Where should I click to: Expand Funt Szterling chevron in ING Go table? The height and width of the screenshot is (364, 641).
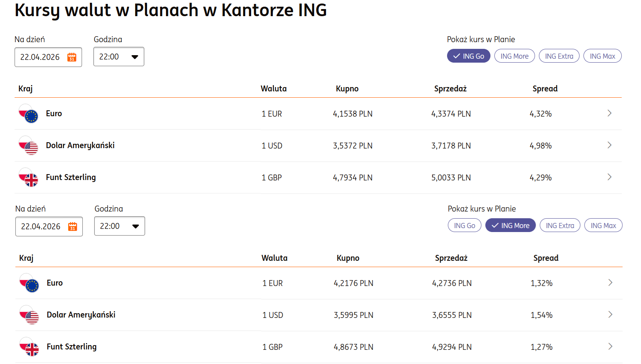pyautogui.click(x=609, y=177)
